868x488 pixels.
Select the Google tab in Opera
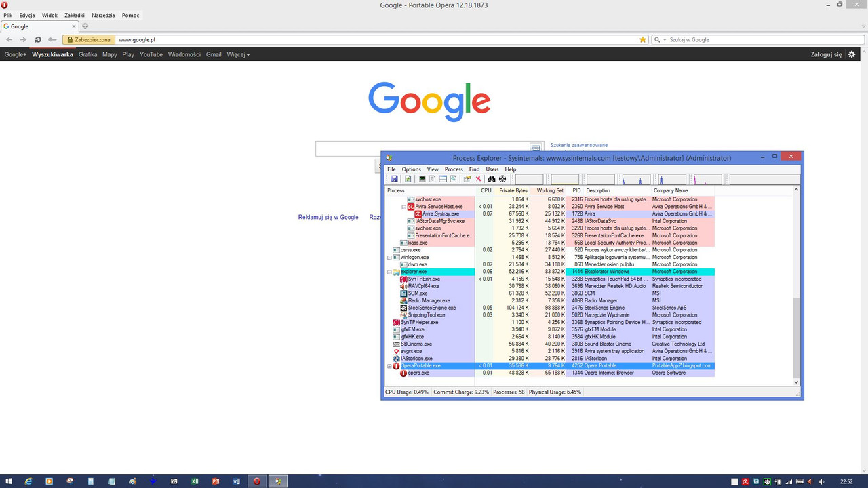[x=39, y=26]
